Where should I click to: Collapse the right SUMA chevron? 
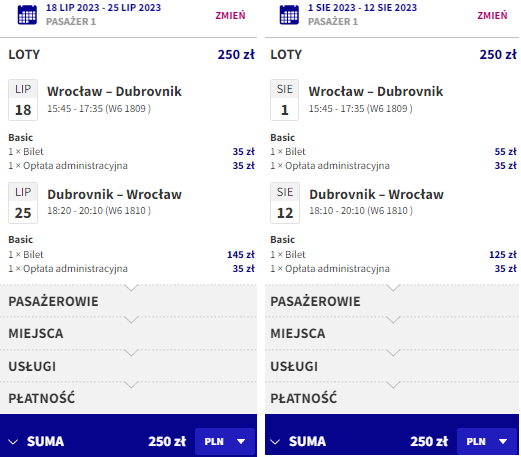pos(275,442)
